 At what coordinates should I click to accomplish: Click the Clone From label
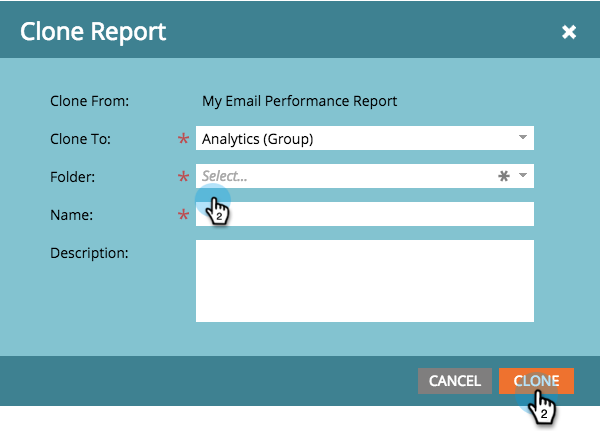click(x=90, y=101)
